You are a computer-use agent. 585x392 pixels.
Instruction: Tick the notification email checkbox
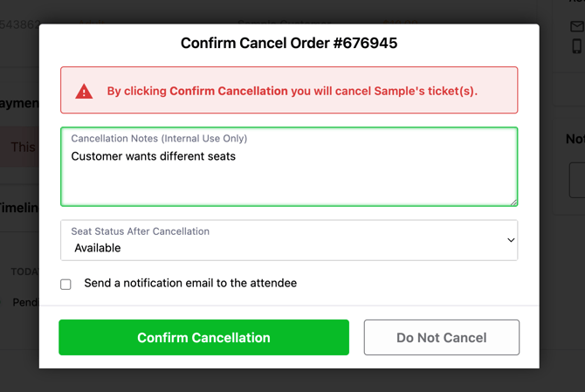[x=65, y=284]
